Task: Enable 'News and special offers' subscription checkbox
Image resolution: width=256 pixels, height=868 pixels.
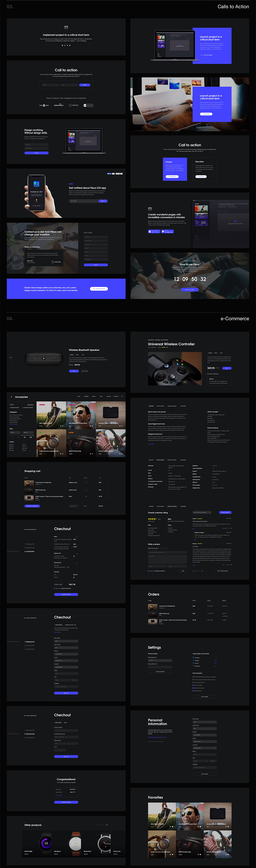Action: (193, 682)
